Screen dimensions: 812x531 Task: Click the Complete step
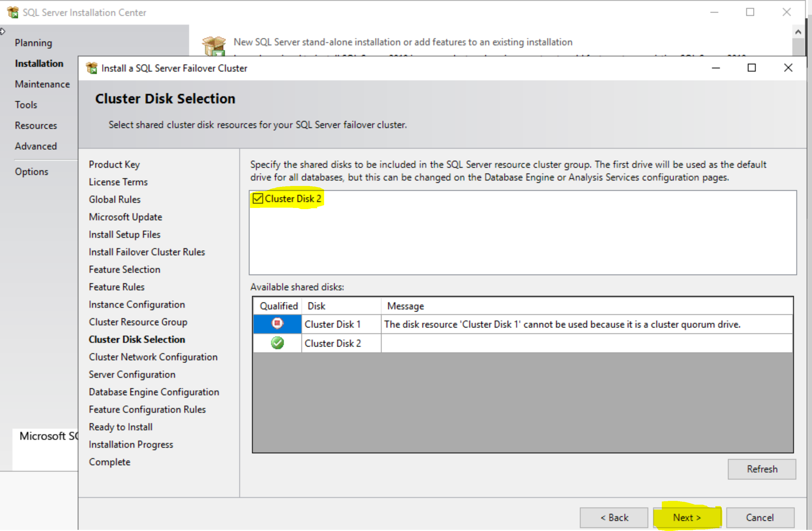pyautogui.click(x=109, y=462)
